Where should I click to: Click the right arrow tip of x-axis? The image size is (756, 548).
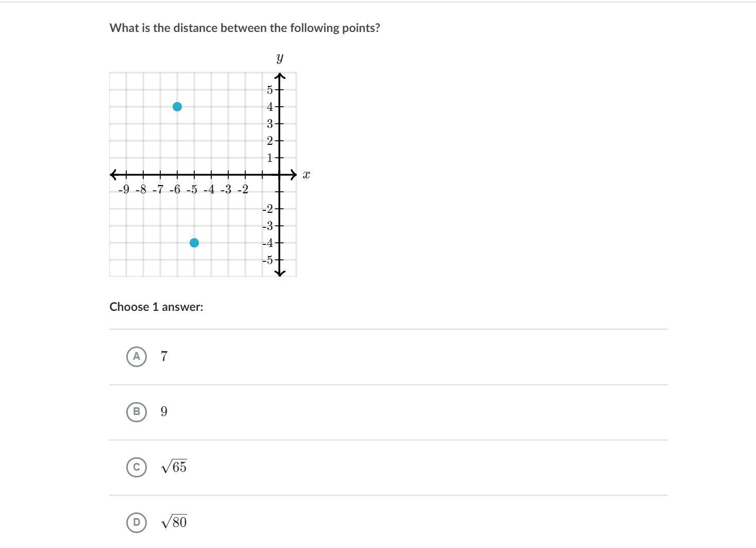tap(295, 175)
